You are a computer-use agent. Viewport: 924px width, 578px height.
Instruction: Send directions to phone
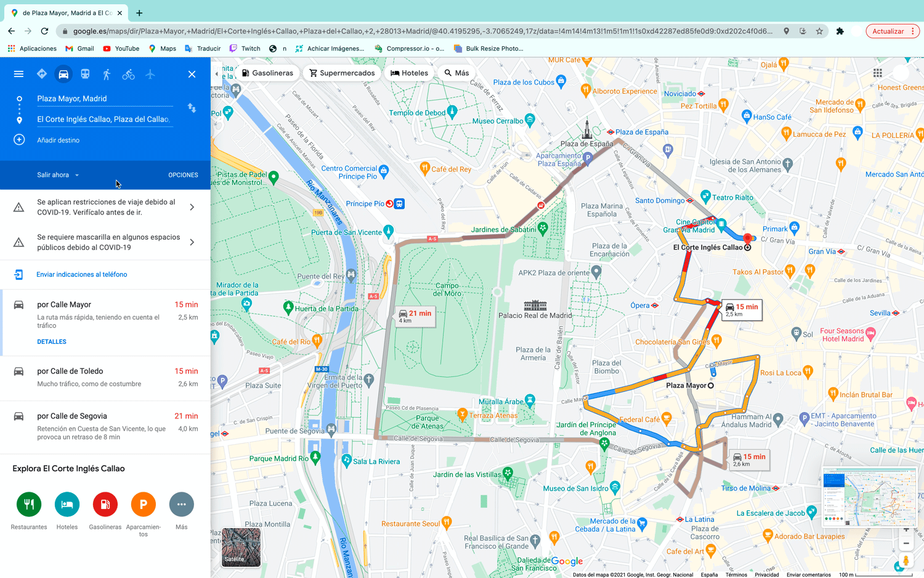tap(81, 275)
